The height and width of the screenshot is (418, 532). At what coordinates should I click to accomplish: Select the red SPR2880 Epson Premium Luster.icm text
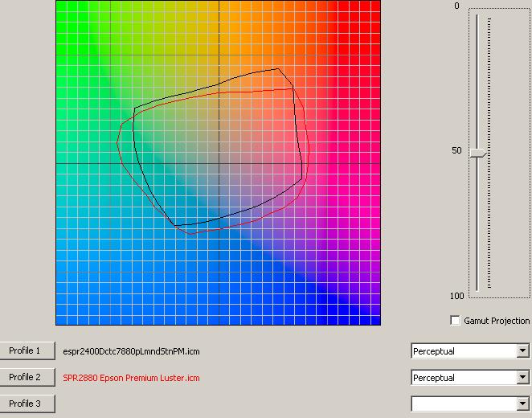pos(131,378)
